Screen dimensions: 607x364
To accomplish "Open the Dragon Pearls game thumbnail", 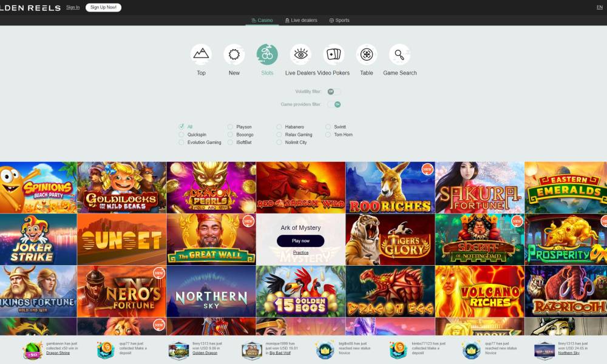I will 211,187.
